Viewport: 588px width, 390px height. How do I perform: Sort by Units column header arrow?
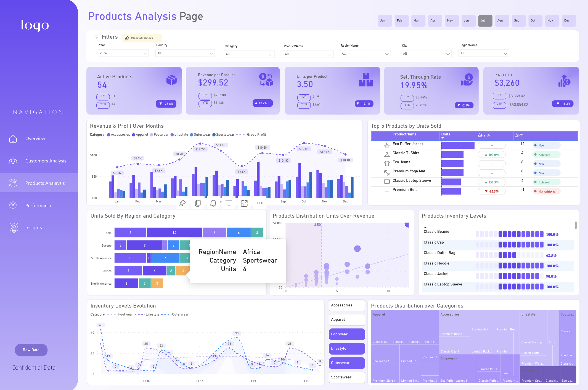click(x=443, y=138)
